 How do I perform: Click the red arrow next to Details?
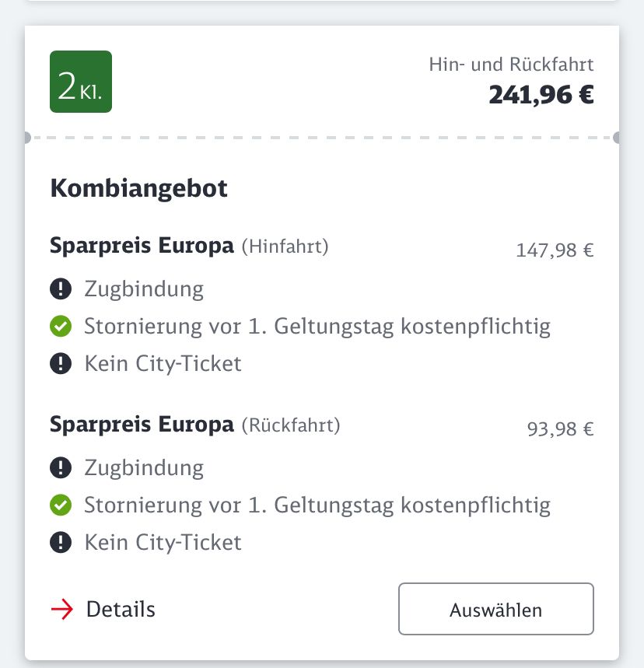click(x=62, y=609)
